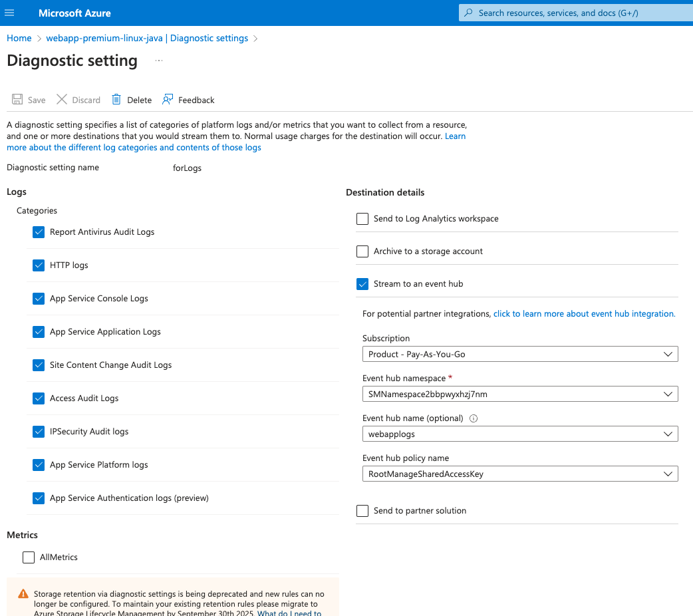Open webapp-premium-linux-java Diagnostic settings breadcrumb
The height and width of the screenshot is (616, 693).
147,38
